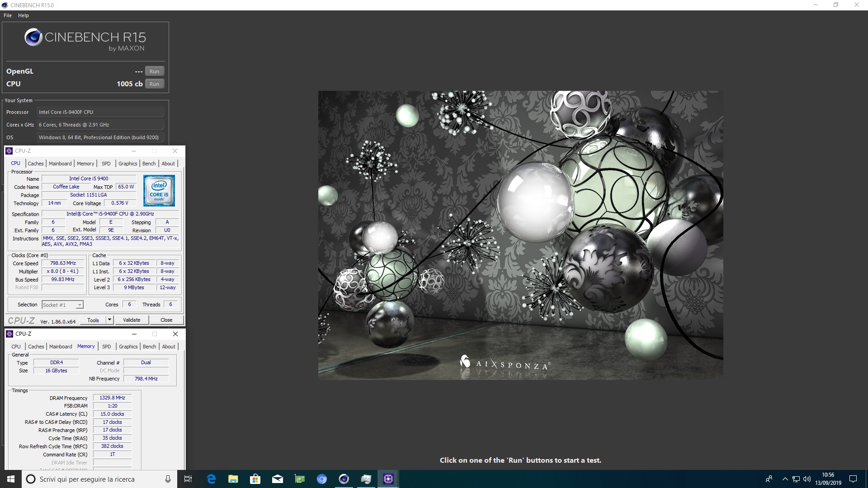Expand the Tools dropdown arrow in CPU-Z
868x488 pixels.
[x=109, y=320]
